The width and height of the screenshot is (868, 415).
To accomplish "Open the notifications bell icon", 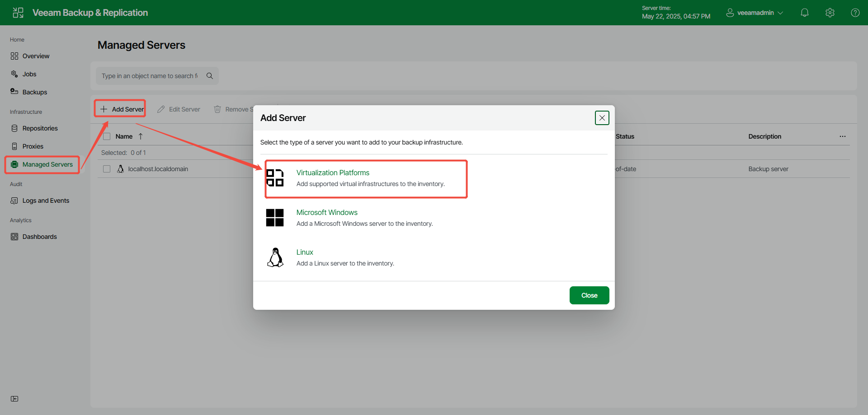I will click(805, 13).
